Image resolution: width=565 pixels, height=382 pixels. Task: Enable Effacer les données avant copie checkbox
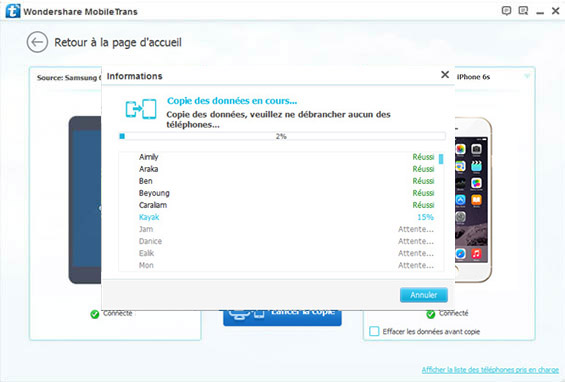pos(374,331)
